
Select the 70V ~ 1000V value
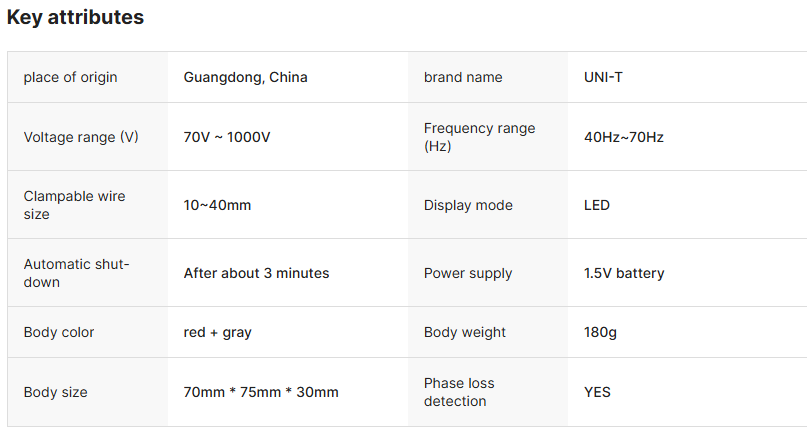pyautogui.click(x=227, y=137)
